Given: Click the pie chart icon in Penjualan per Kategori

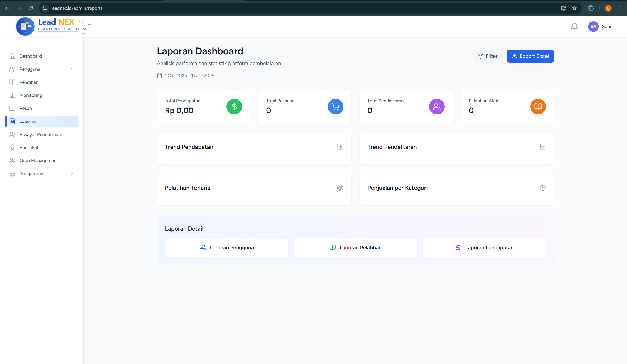Looking at the screenshot, I should pos(542,188).
